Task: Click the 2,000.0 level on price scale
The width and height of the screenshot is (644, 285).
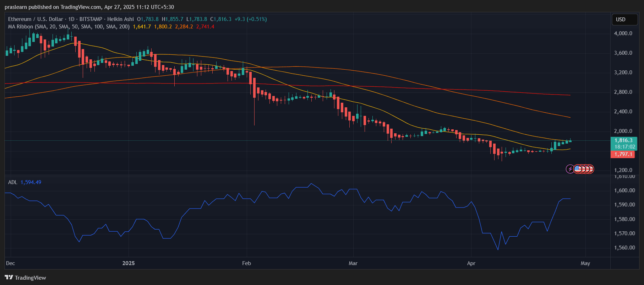Action: (x=623, y=131)
